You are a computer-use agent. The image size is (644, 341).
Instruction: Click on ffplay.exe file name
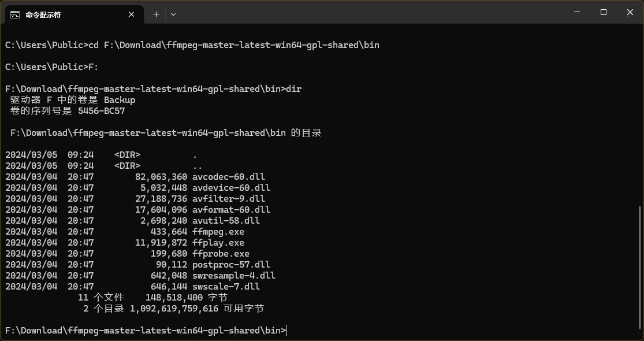coord(218,243)
